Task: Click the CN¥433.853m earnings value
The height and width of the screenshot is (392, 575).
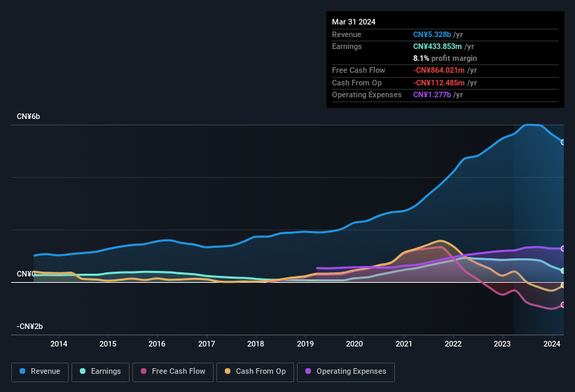Action: pos(443,46)
